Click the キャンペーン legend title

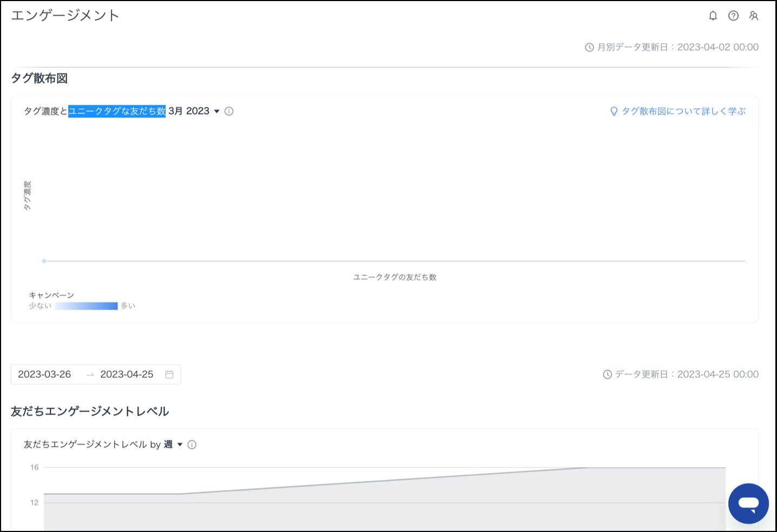[51, 295]
